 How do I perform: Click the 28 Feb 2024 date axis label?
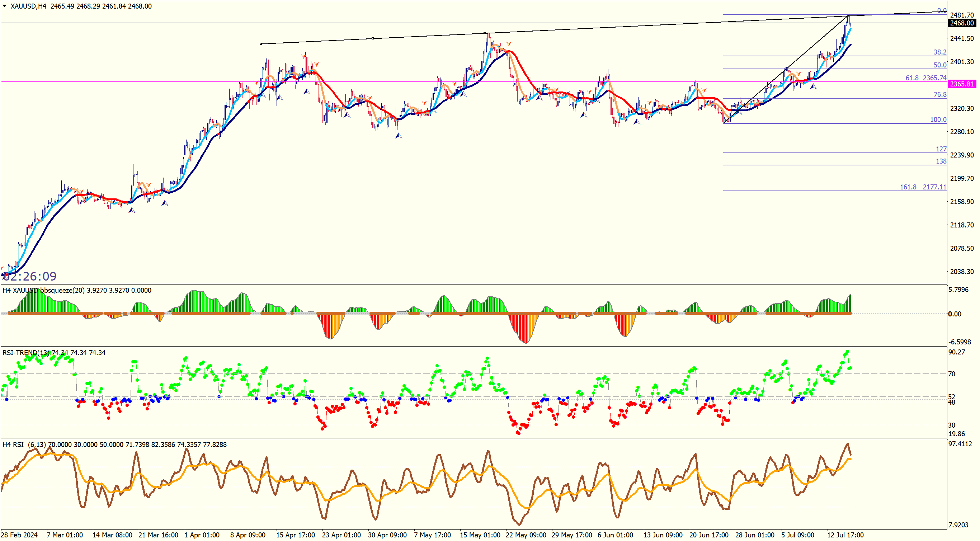click(19, 535)
